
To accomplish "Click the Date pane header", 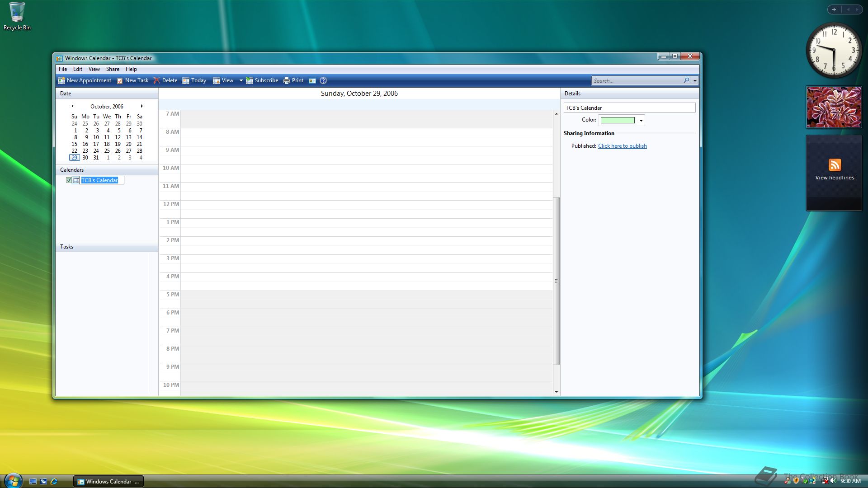I will point(107,94).
